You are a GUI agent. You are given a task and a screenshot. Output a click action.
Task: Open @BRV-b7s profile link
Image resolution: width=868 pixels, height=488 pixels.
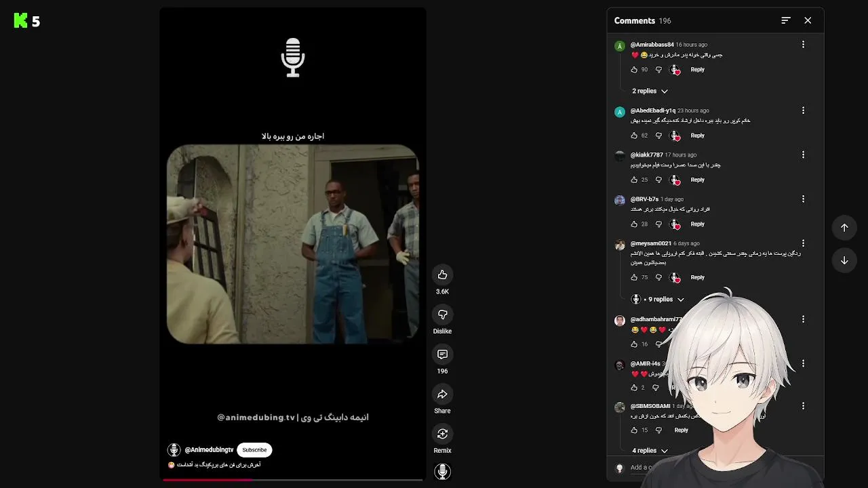(x=644, y=199)
